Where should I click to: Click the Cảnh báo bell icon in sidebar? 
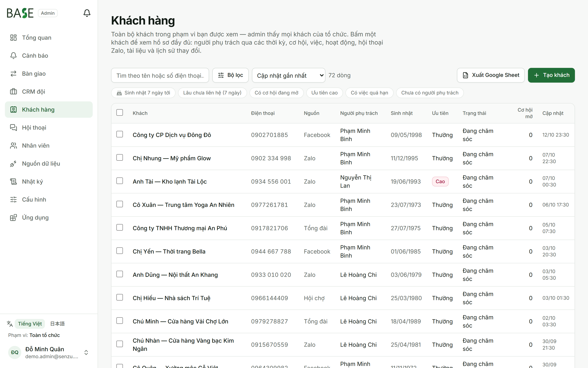coord(13,55)
